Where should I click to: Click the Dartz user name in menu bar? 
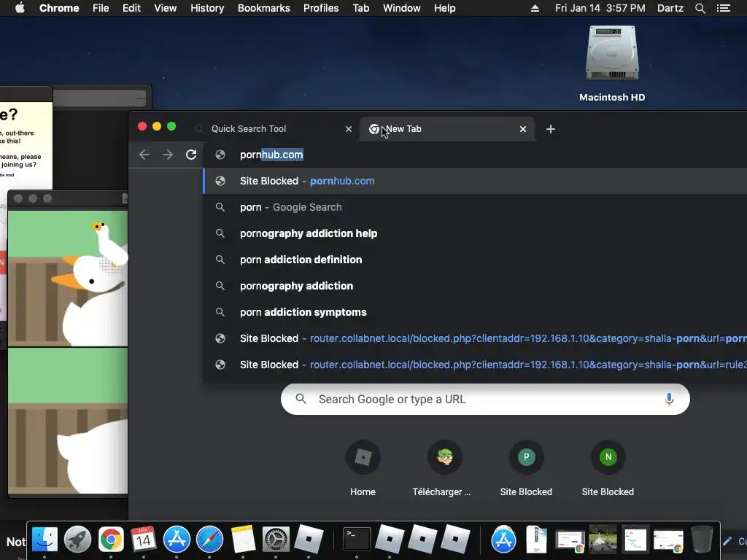[670, 8]
